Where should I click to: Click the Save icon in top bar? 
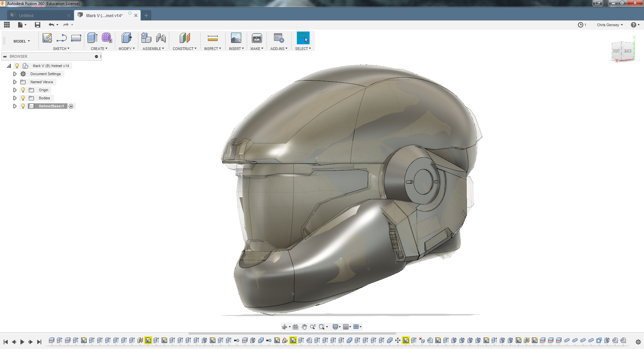[38, 25]
